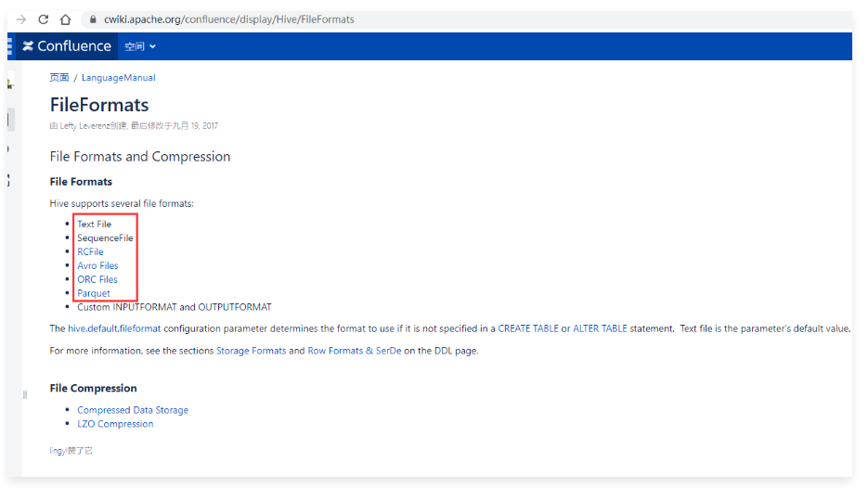View page history via 九月 19, 2017
The width and height of the screenshot is (868, 488).
tap(195, 125)
